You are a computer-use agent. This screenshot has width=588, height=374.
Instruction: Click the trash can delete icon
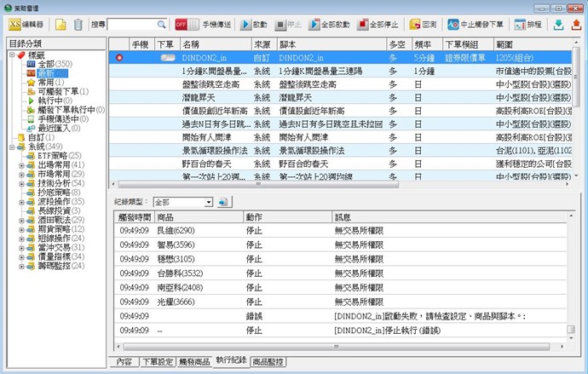point(78,25)
